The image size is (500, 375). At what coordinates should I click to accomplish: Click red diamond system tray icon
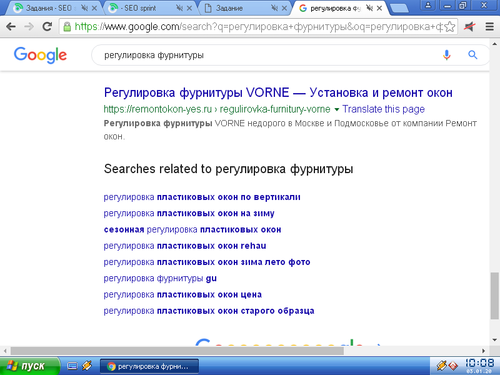[x=453, y=366]
